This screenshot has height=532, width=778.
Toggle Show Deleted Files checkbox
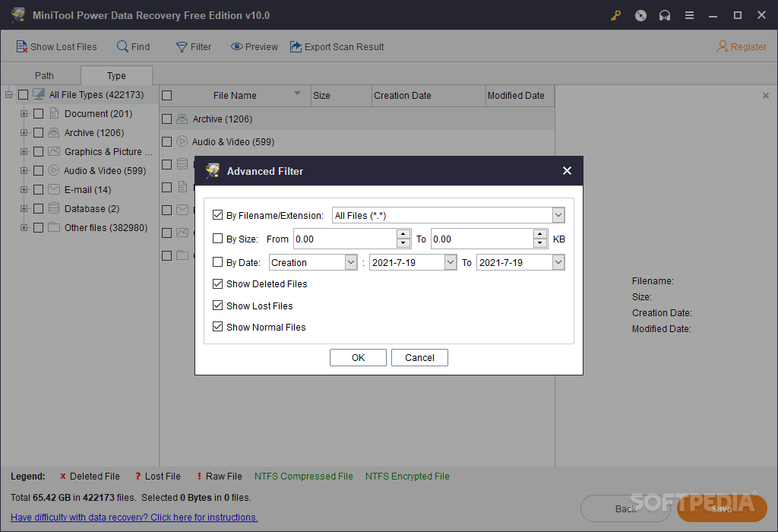point(217,284)
